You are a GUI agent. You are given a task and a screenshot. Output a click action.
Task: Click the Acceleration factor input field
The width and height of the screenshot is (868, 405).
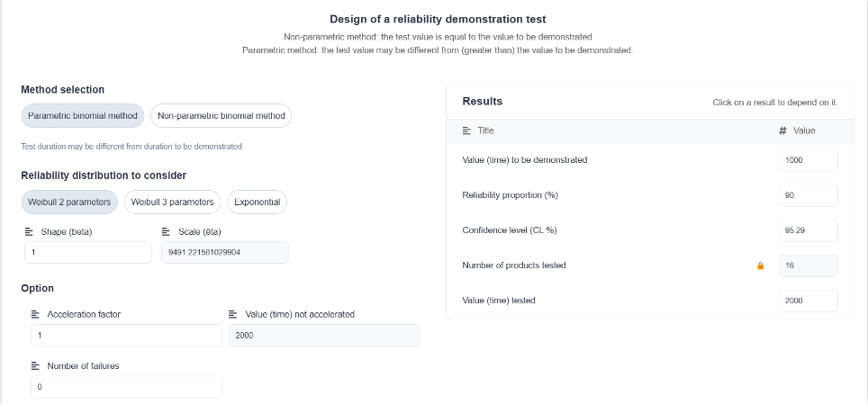tap(126, 336)
